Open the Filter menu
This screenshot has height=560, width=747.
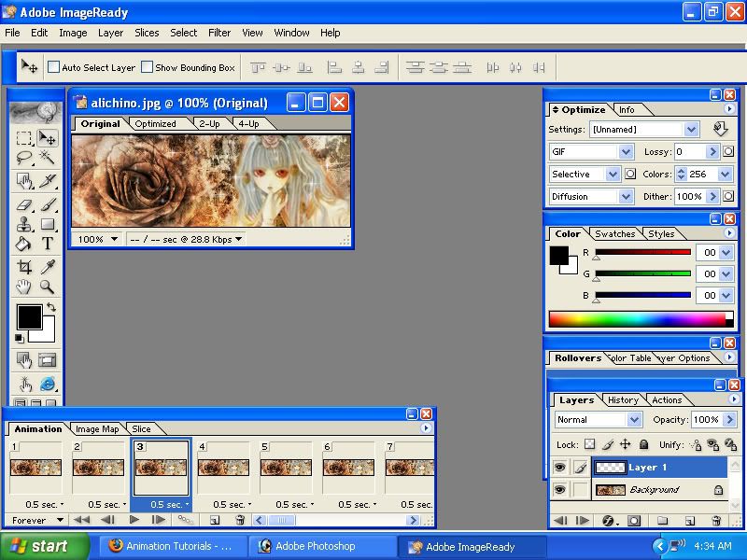click(219, 33)
